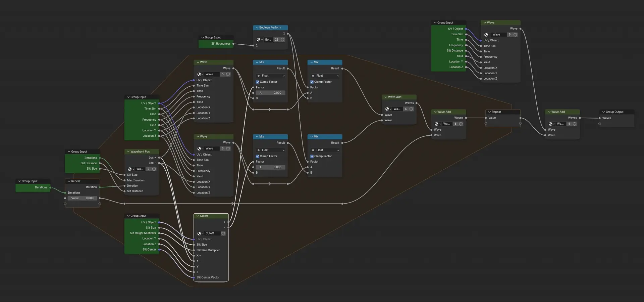
Task: Click shield icon on Wave Add before Group Output
Action: 575,124
